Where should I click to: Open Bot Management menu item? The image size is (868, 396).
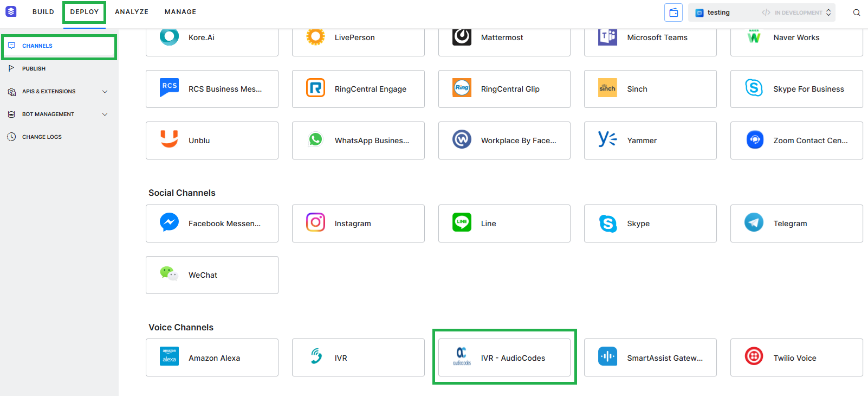tap(59, 114)
